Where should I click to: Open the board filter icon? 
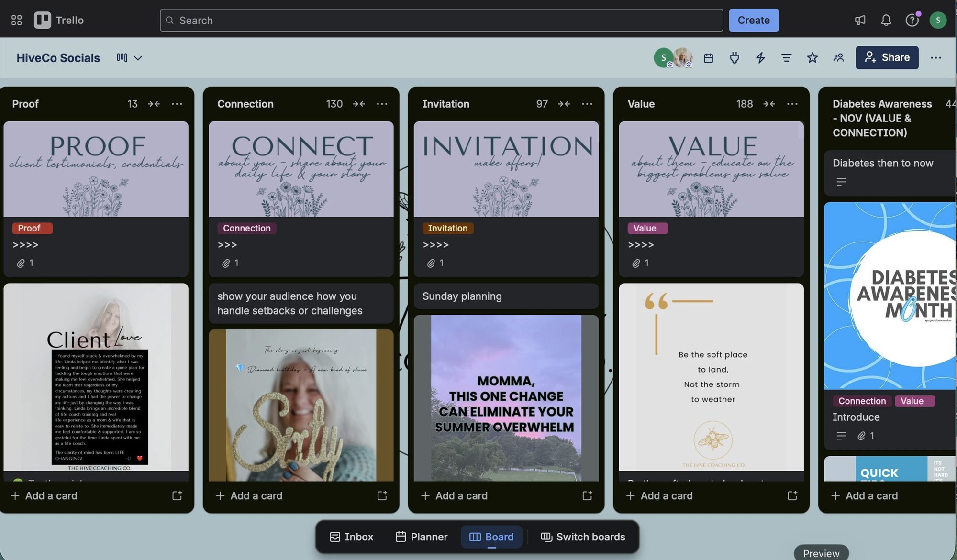(786, 58)
